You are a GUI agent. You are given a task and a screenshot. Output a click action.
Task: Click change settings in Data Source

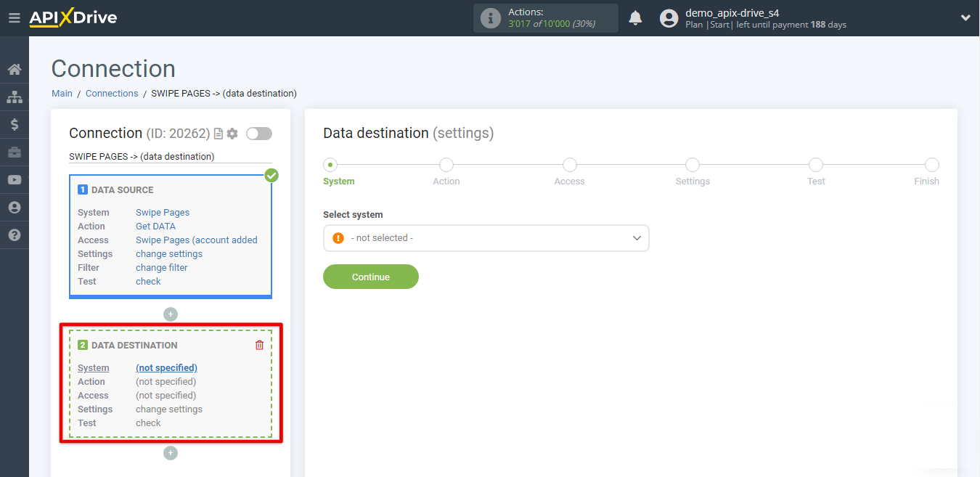169,254
